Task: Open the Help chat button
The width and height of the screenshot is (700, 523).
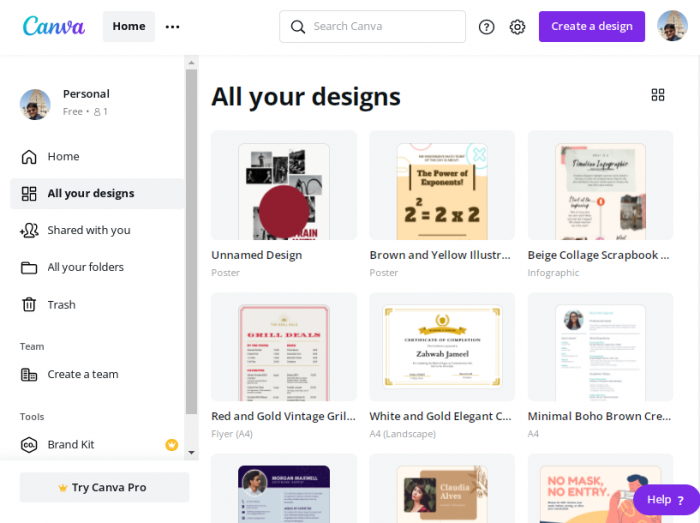Action: coord(665,500)
